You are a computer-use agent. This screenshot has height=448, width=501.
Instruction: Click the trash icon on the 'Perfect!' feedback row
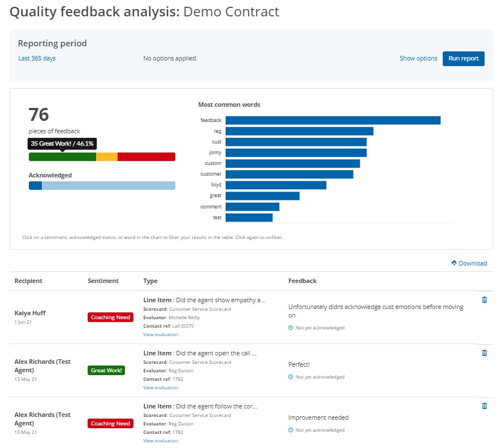point(484,353)
